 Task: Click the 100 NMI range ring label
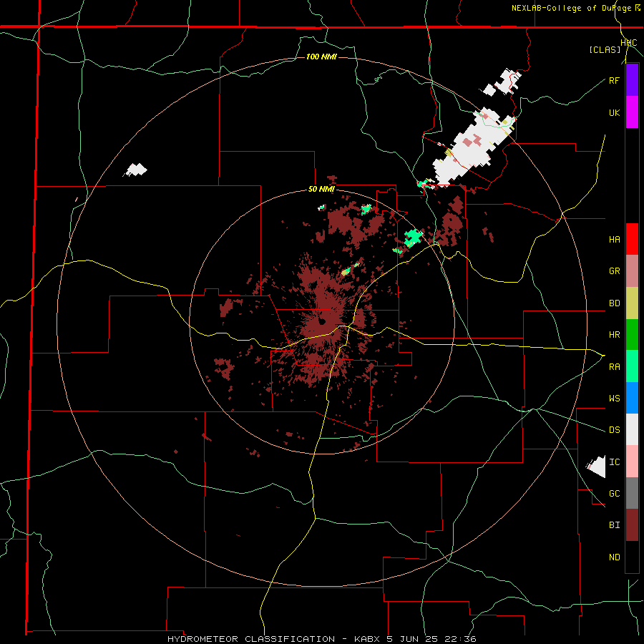[x=321, y=57]
